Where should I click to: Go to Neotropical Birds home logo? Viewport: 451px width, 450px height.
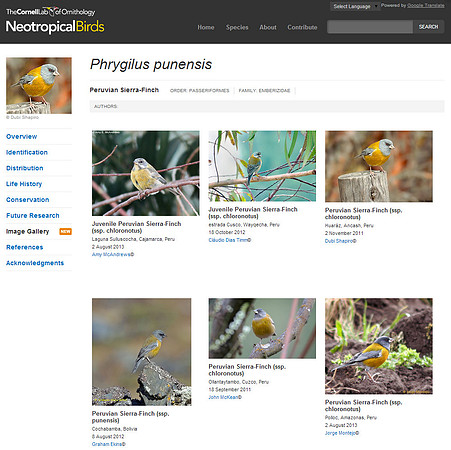[x=55, y=27]
